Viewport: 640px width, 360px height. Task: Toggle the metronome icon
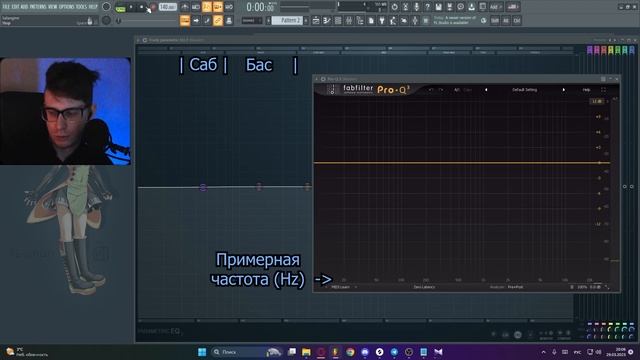pos(184,7)
